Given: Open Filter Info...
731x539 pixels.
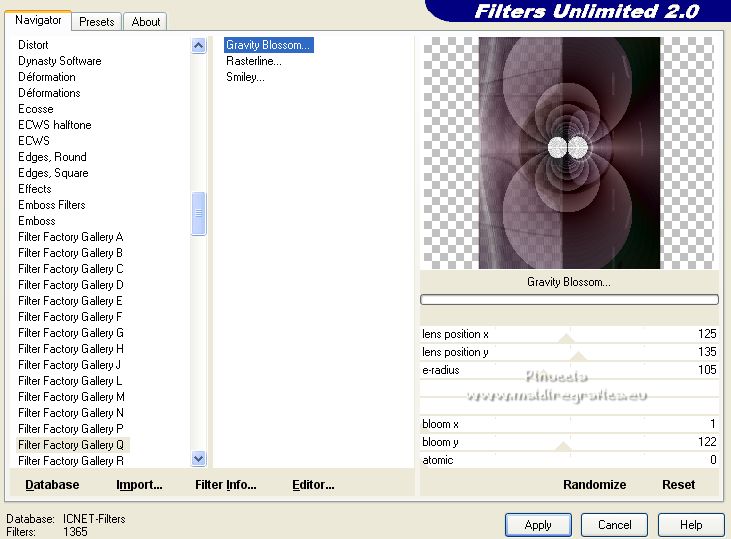Looking at the screenshot, I should click(x=226, y=485).
